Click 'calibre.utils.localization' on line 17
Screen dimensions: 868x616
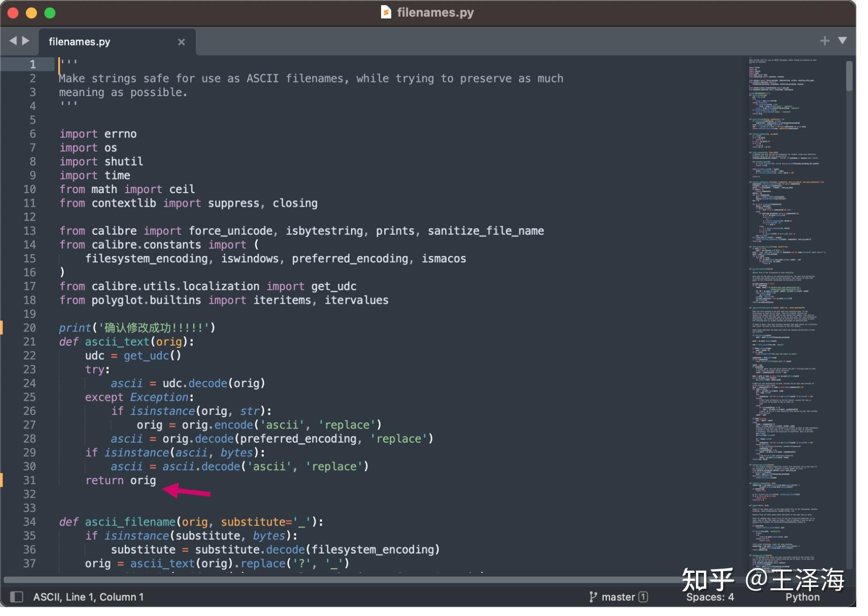tap(175, 286)
